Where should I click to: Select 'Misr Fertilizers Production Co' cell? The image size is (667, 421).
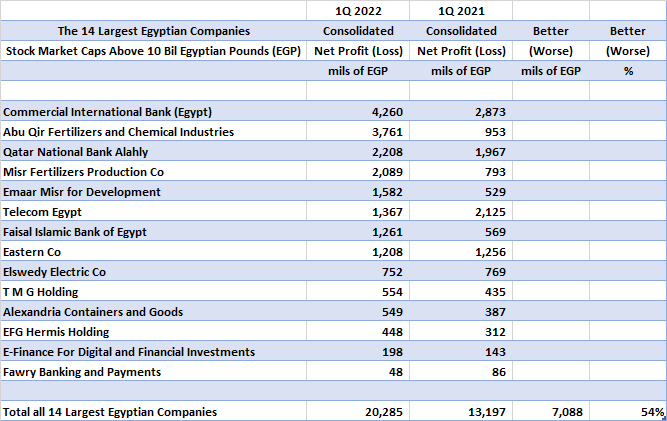pos(154,171)
